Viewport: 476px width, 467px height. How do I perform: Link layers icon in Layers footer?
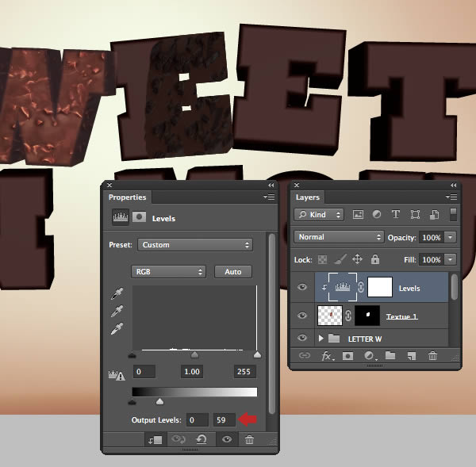304,355
